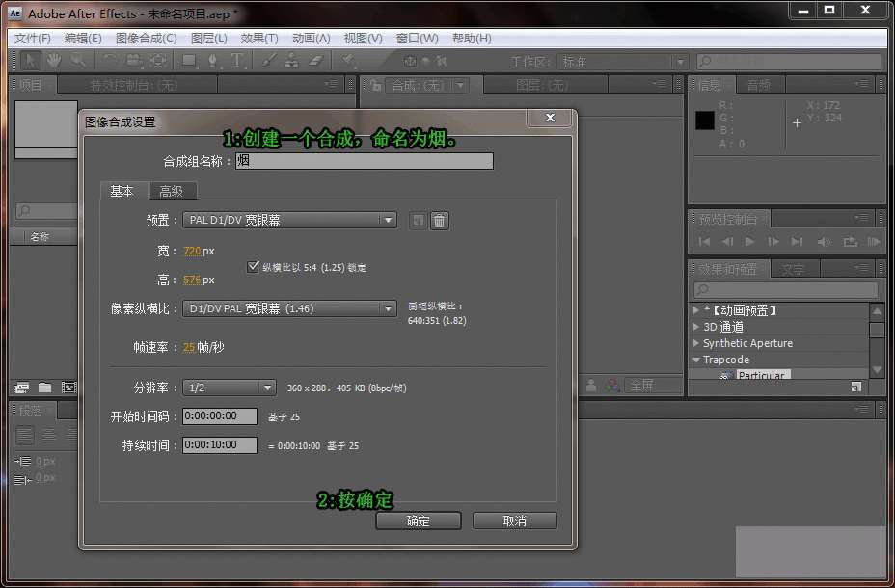Click the Play button in preview panel
The height and width of the screenshot is (588, 895).
coord(749,242)
